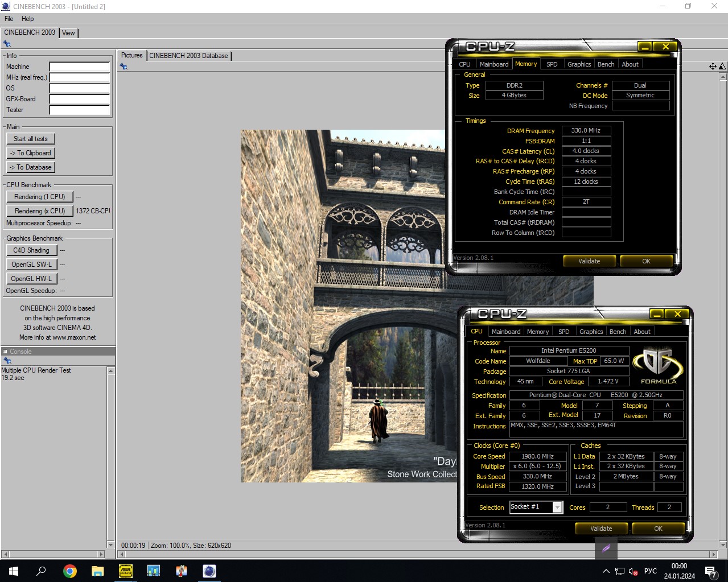
Task: Click Validate in the CPU tab CPU-Z window
Action: tap(601, 529)
